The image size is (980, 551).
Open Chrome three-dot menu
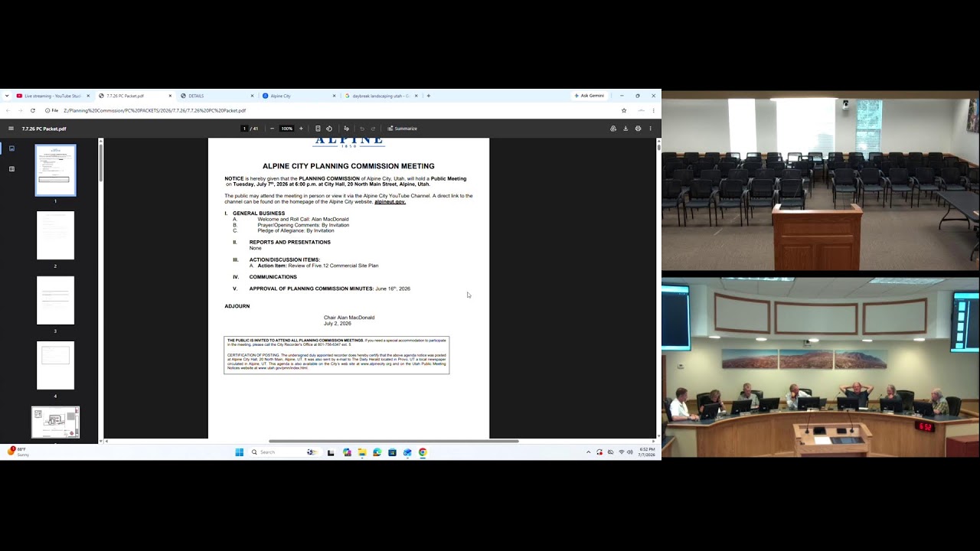(x=653, y=110)
